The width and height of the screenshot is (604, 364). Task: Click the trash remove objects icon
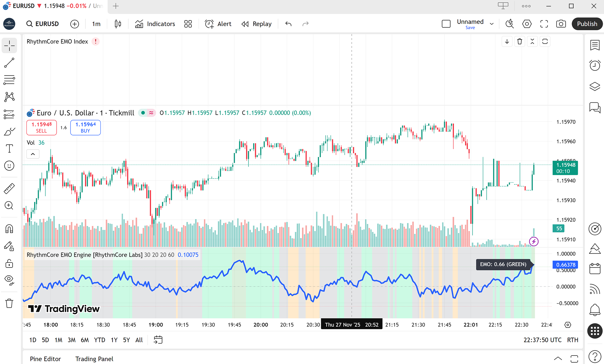coord(9,303)
